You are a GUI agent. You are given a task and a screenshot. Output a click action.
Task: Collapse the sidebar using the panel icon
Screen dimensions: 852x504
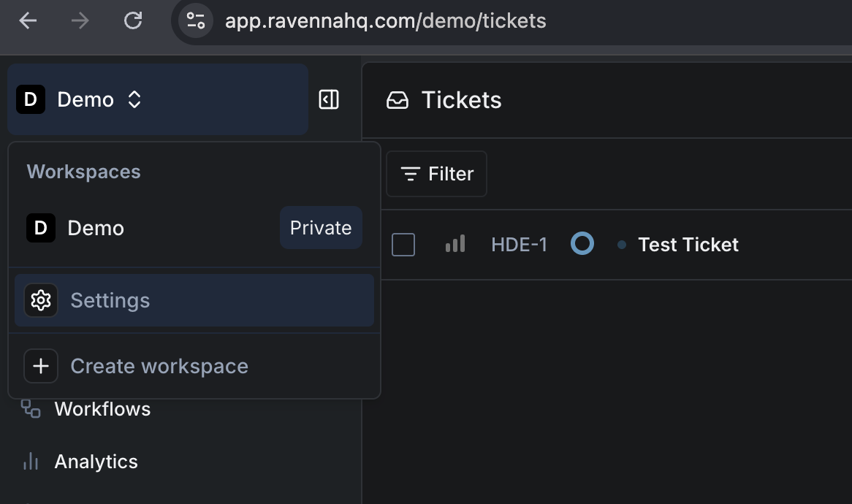[329, 99]
